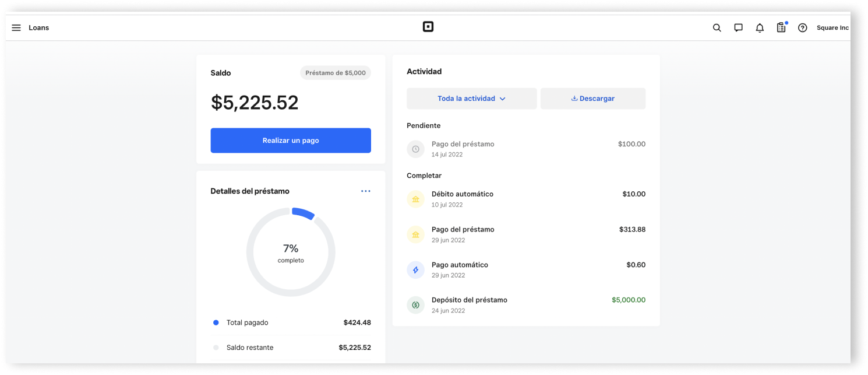Open the Depósito del préstamo entry
The width and height of the screenshot is (868, 375).
point(526,305)
